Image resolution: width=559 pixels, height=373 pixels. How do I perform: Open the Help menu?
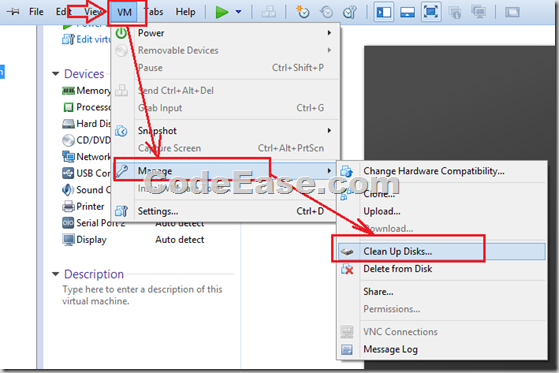pos(185,12)
